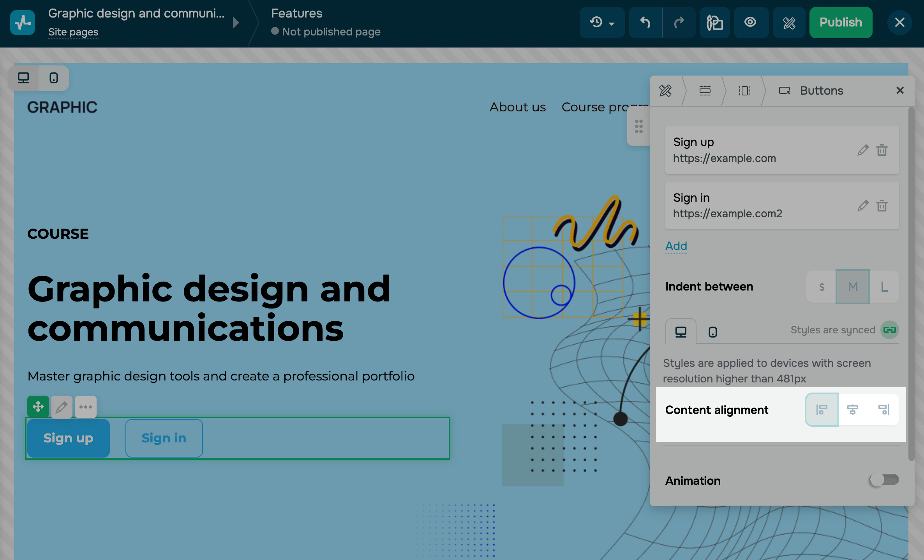The width and height of the screenshot is (924, 560).
Task: Delete the Sign in button entry
Action: tap(882, 206)
